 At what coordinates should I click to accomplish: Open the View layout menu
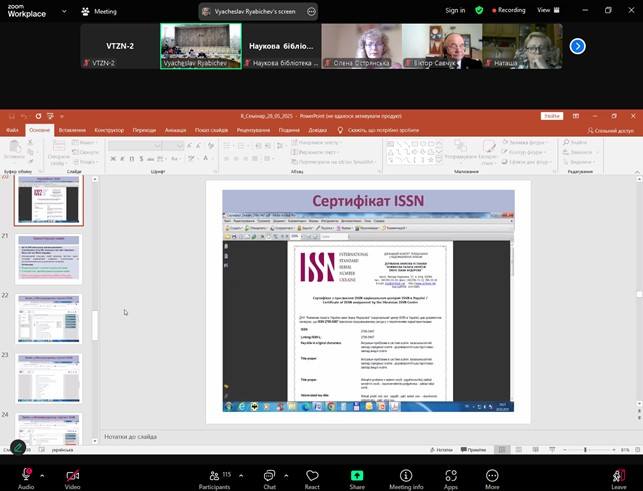click(548, 10)
